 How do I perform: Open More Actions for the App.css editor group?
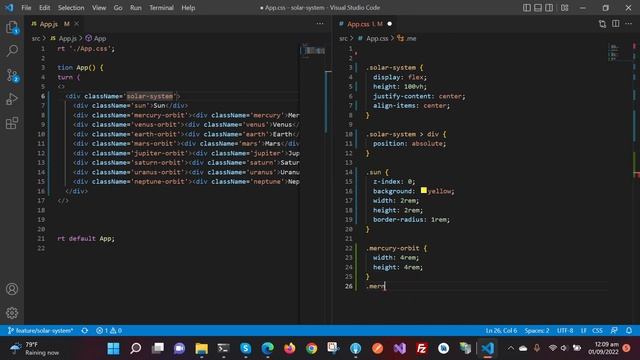629,24
